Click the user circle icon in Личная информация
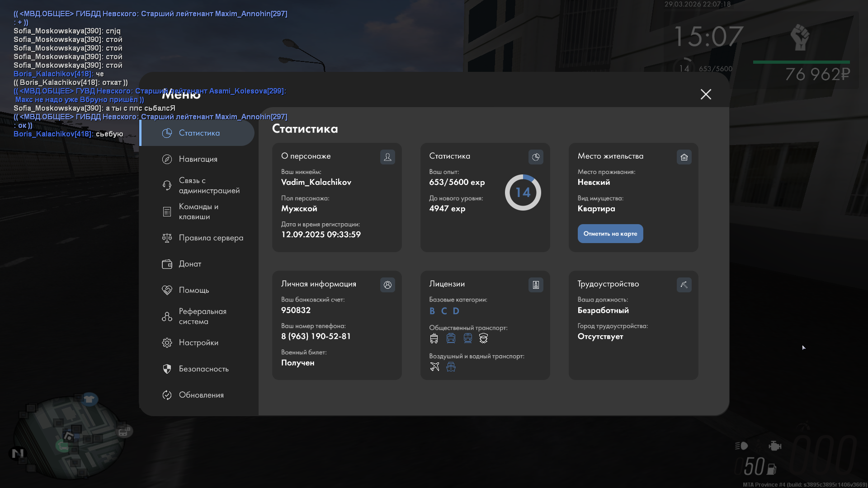Screen dimensions: 868x488 [x=387, y=285]
